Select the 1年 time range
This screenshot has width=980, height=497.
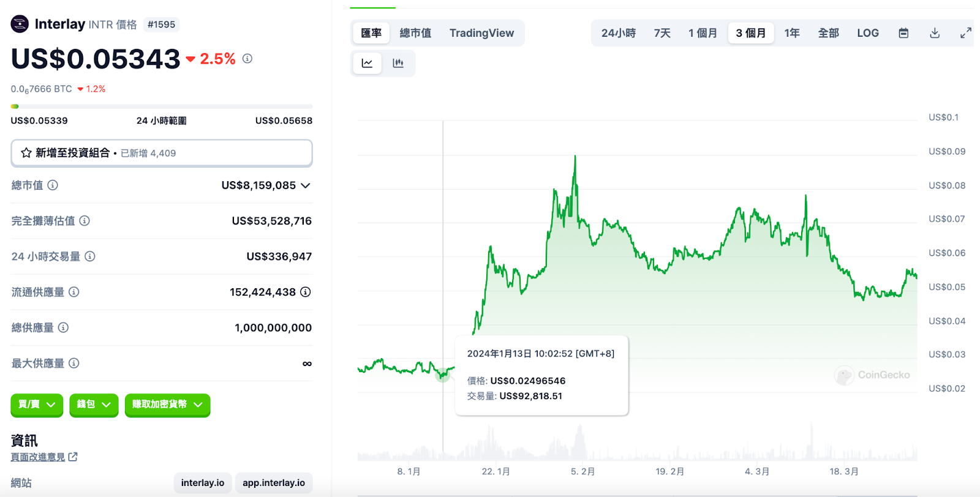(x=792, y=33)
